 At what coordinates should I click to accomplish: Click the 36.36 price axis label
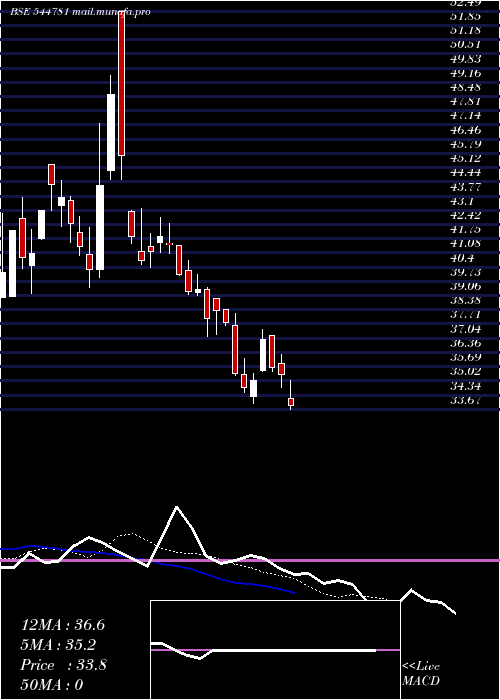[x=466, y=343]
